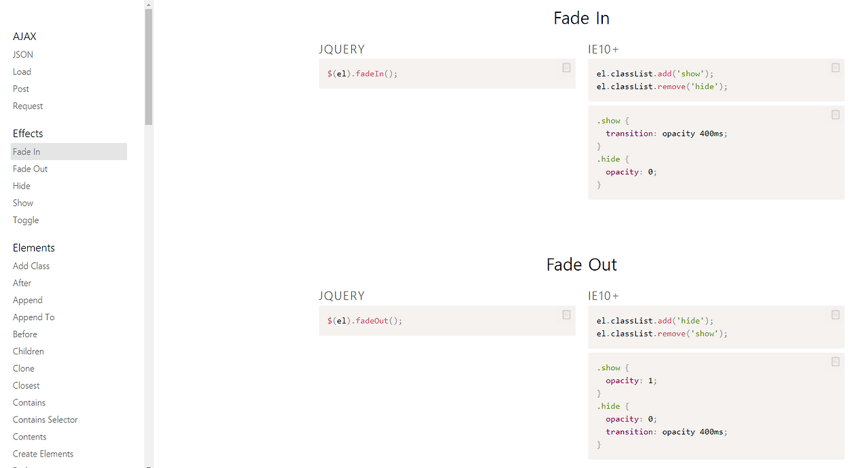Viewport: 868px width, 468px height.
Task: Open the Request example page
Action: (28, 106)
